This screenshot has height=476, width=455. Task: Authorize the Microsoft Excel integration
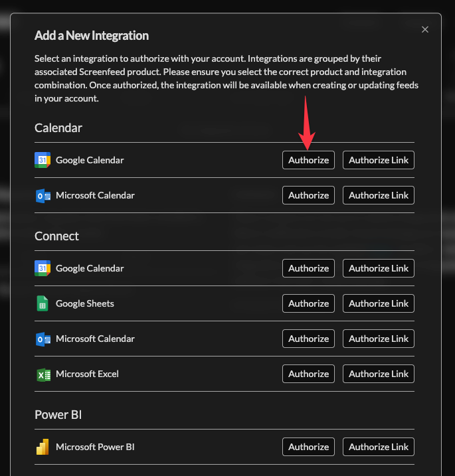308,374
